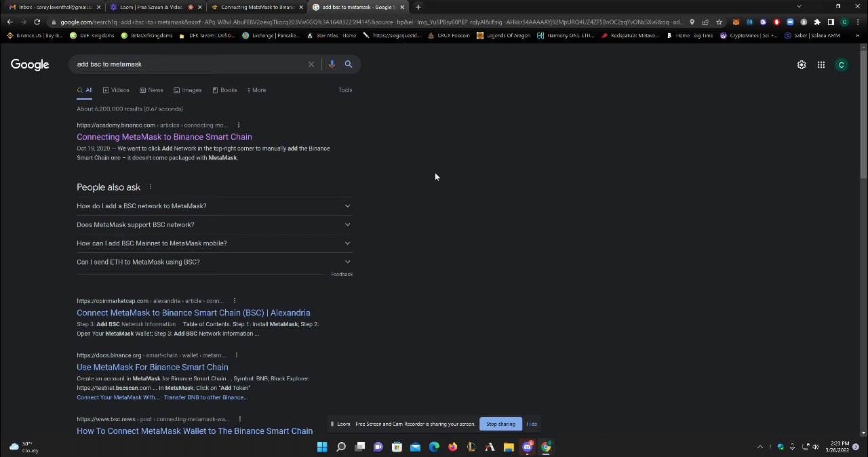
Task: Open Google account avatar on results page
Action: tap(842, 65)
